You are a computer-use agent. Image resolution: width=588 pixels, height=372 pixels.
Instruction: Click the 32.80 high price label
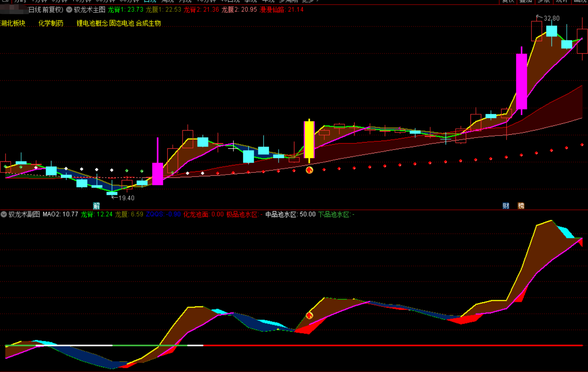[551, 18]
